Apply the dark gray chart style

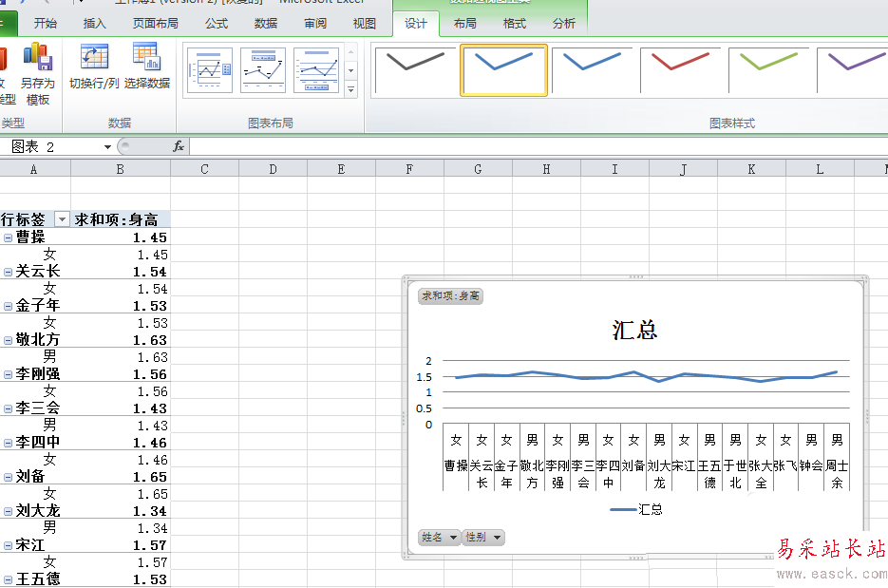click(414, 70)
